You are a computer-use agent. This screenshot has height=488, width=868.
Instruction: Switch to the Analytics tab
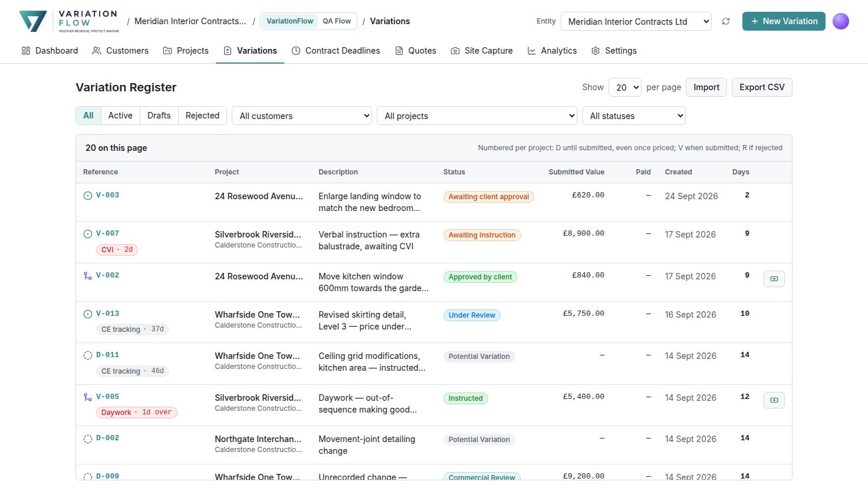[x=552, y=51]
